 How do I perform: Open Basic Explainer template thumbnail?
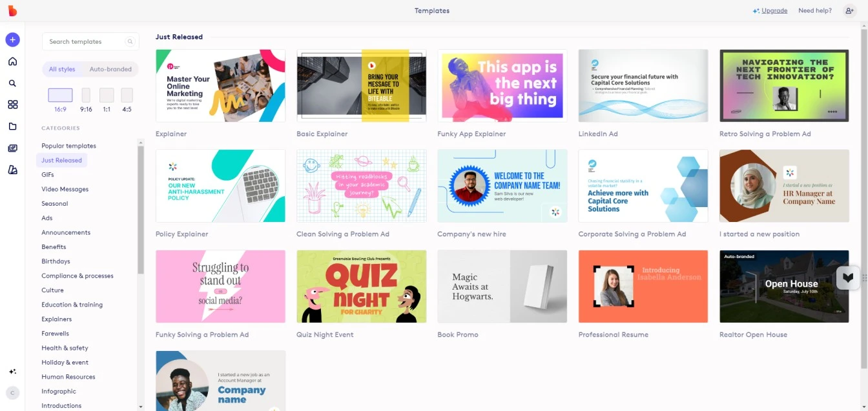click(361, 86)
